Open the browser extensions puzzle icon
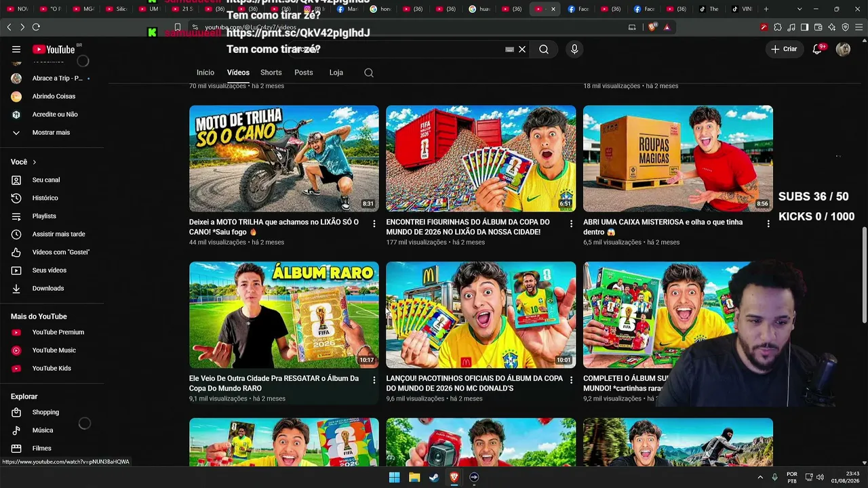Viewport: 868px width, 488px height. point(778,27)
